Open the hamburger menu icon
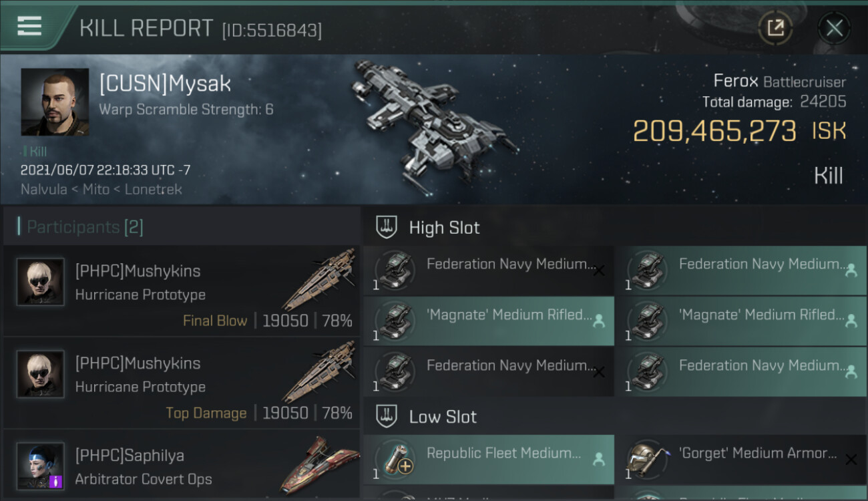 coord(29,26)
